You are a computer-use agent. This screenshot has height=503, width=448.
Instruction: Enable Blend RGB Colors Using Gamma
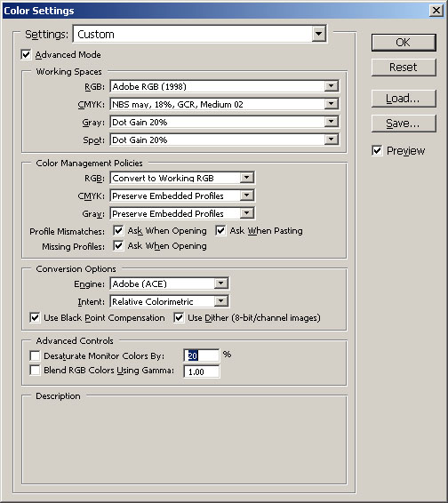[x=35, y=370]
